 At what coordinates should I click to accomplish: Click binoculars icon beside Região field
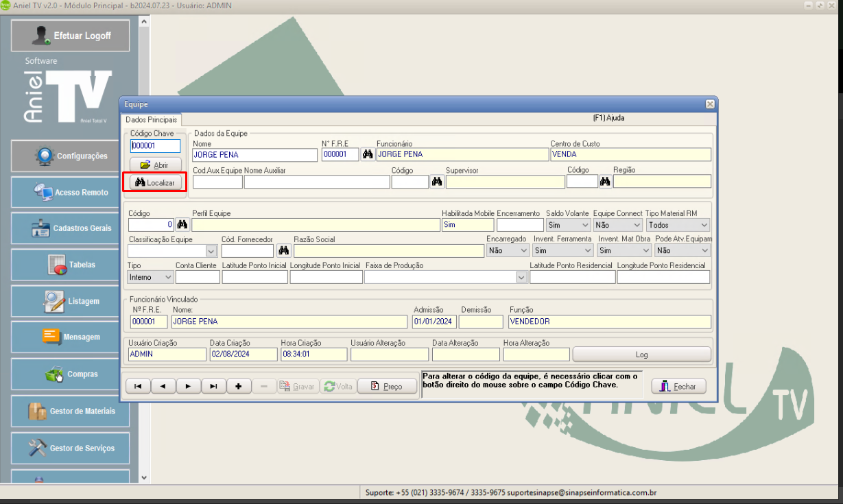605,182
